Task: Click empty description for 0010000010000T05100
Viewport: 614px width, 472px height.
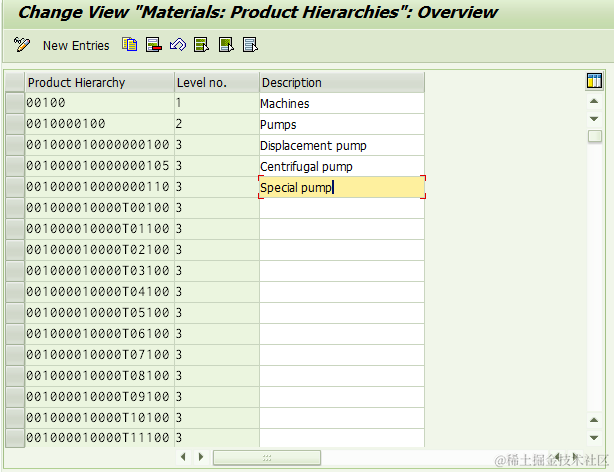Action: pos(342,313)
